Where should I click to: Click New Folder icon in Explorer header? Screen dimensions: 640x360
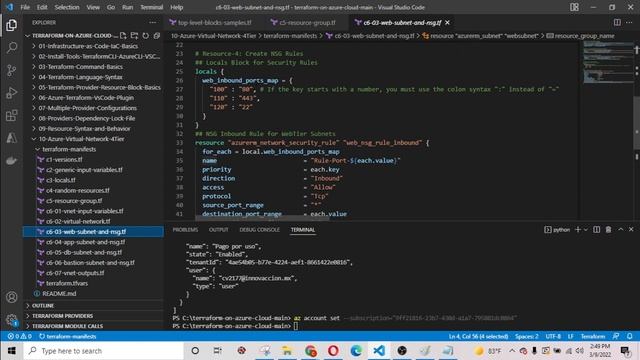click(134, 36)
